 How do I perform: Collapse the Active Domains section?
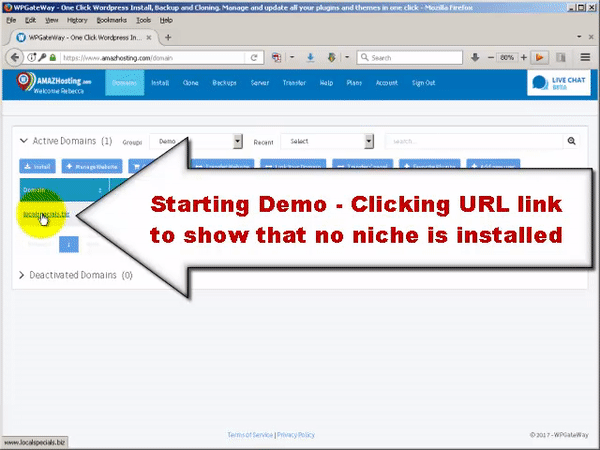click(25, 142)
